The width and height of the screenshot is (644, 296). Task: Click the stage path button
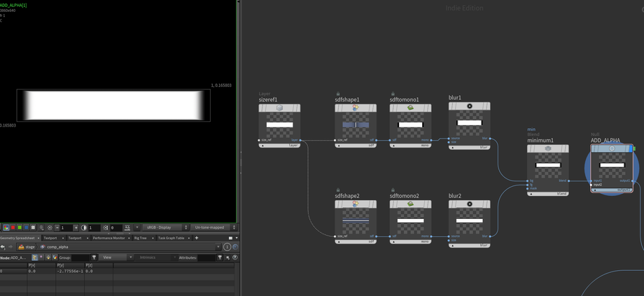27,247
